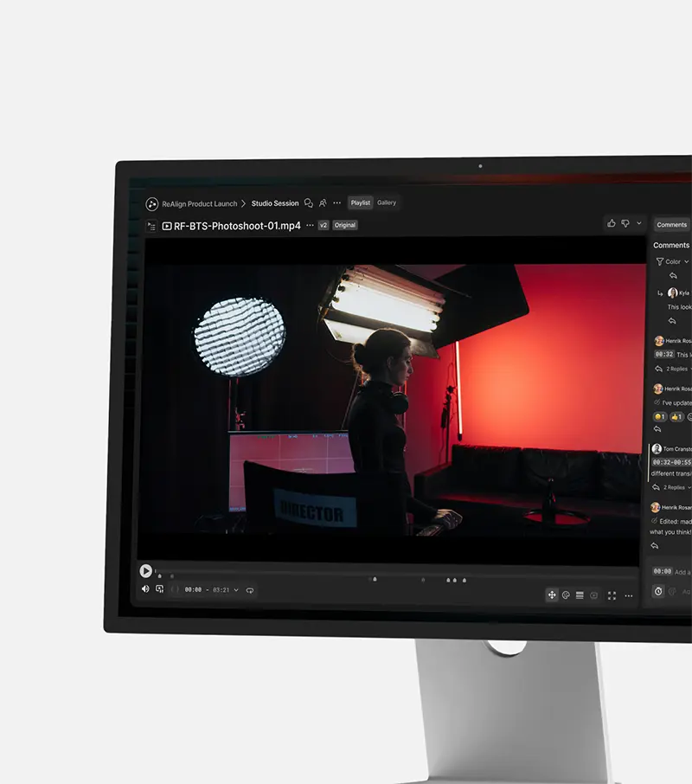Select the Original quality badge
The height and width of the screenshot is (784, 692).
pos(345,226)
